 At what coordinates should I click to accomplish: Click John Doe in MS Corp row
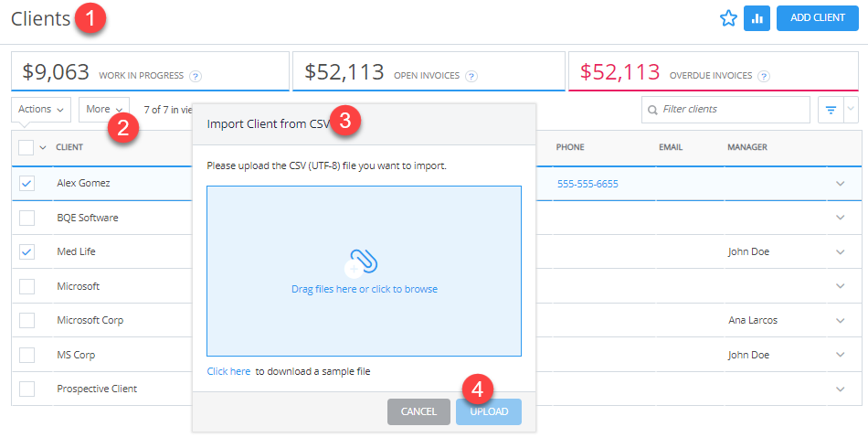pyautogui.click(x=748, y=355)
